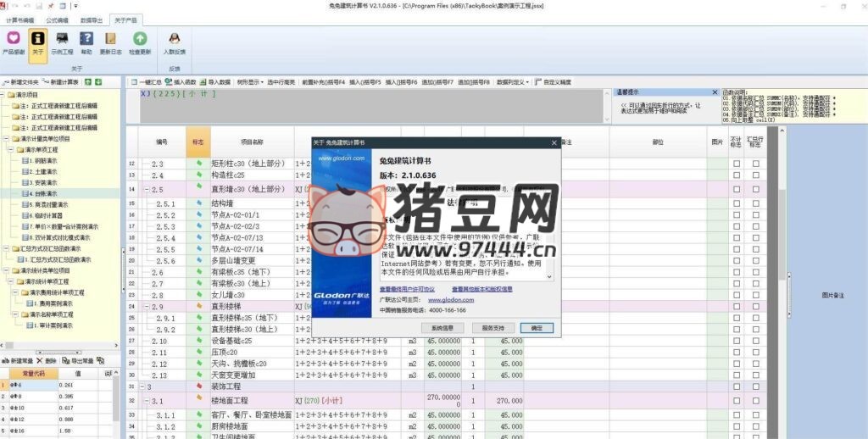Image resolution: width=868 pixels, height=439 pixels.
Task: Collapse the 演示项目 root tree node
Action: tap(3, 95)
